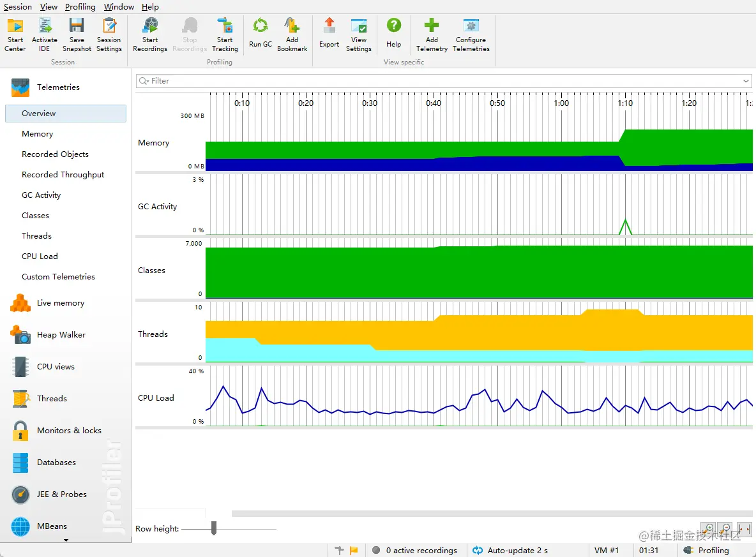The height and width of the screenshot is (557, 756).
Task: Expand the Live memory section
Action: tap(60, 303)
